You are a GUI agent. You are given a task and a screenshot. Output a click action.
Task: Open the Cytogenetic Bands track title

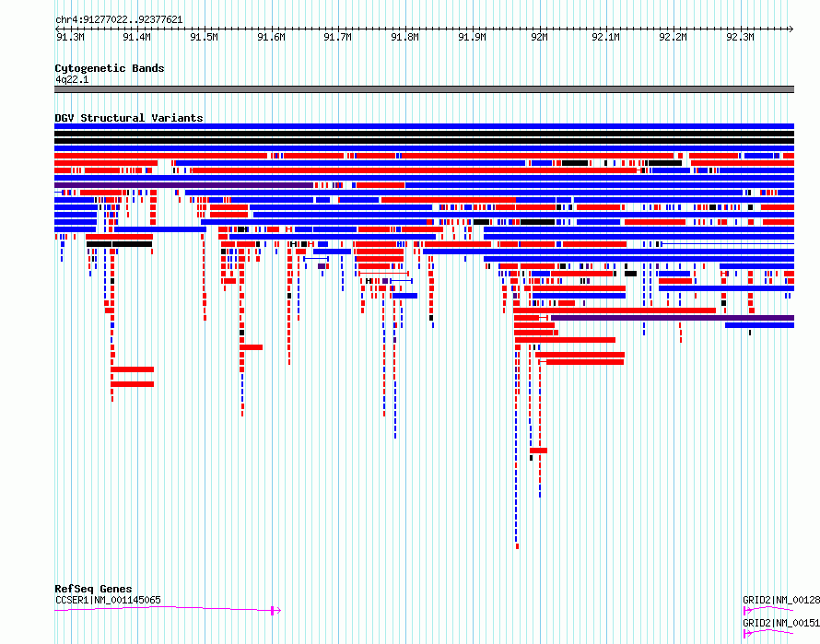[x=110, y=68]
